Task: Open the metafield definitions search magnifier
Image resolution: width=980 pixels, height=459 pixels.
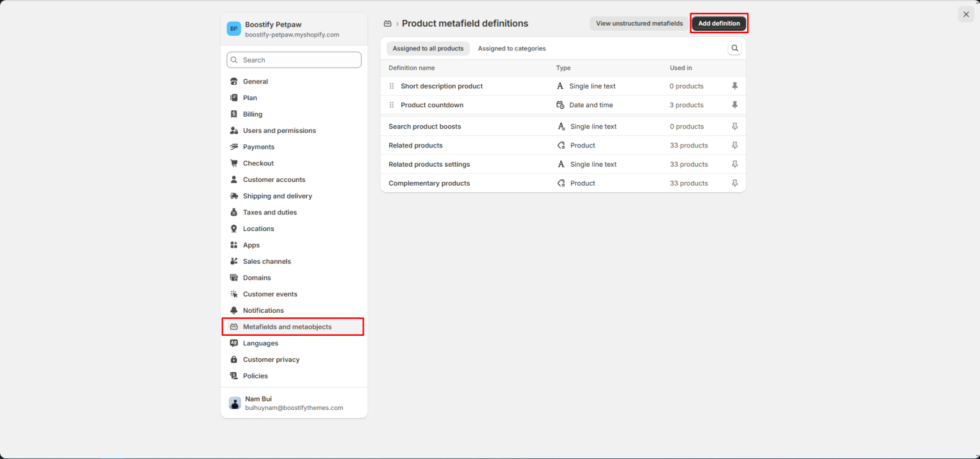Action: click(734, 48)
